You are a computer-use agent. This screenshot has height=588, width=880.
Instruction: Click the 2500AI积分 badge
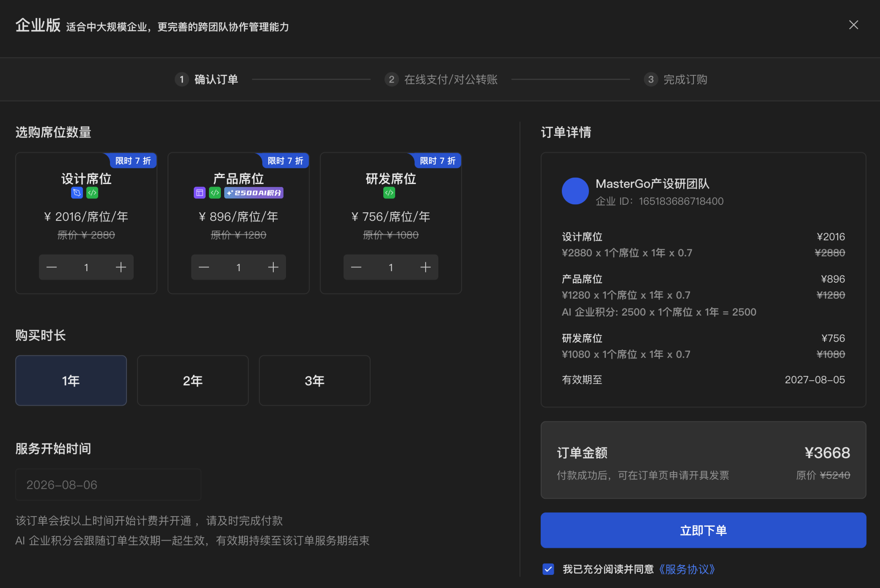(254, 193)
